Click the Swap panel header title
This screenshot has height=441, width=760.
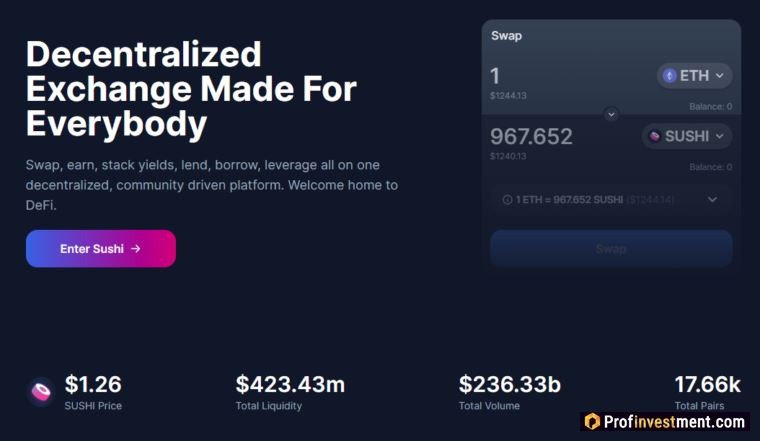pos(507,35)
